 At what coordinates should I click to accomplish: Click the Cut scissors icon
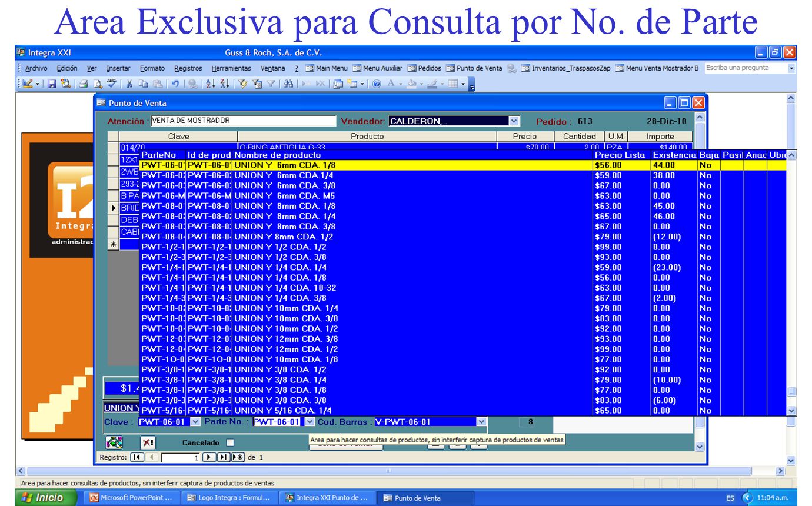click(130, 85)
